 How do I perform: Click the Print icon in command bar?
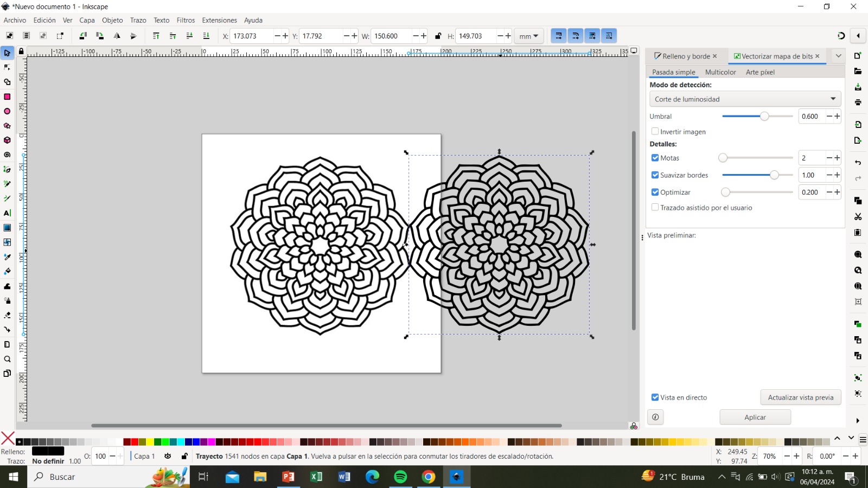click(858, 102)
